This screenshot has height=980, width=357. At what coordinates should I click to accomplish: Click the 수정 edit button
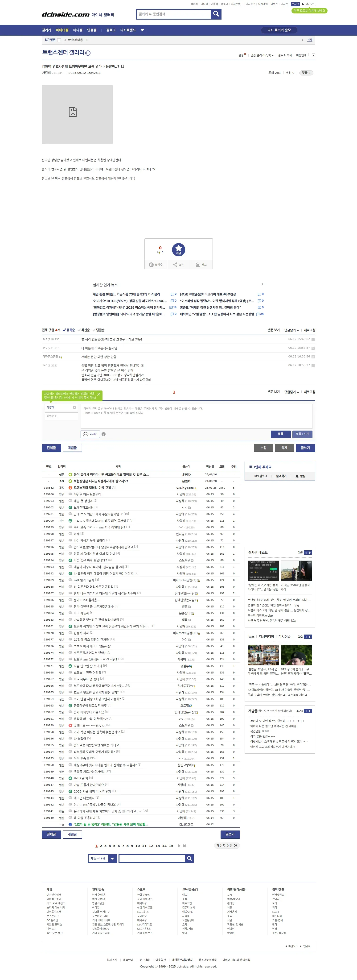[263, 448]
